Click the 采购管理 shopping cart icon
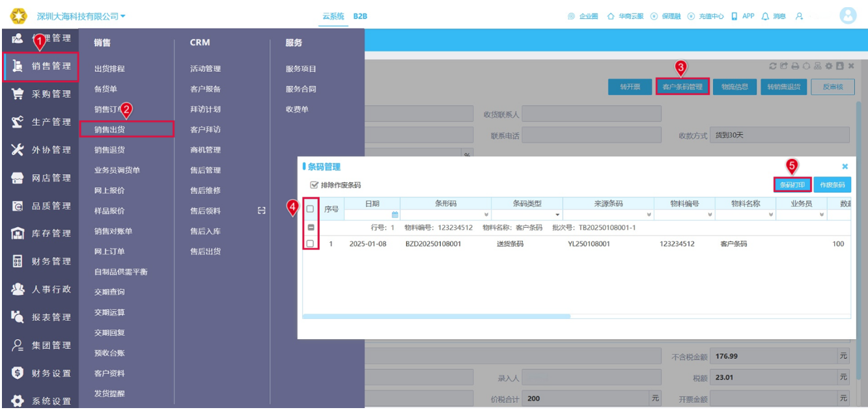Image resolution: width=868 pixels, height=412 pixels. coord(18,94)
